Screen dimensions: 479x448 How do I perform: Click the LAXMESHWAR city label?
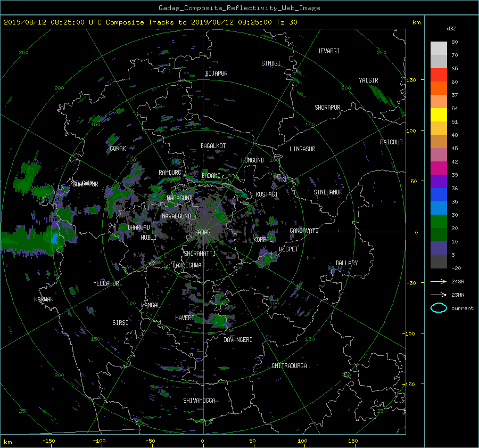pyautogui.click(x=188, y=265)
